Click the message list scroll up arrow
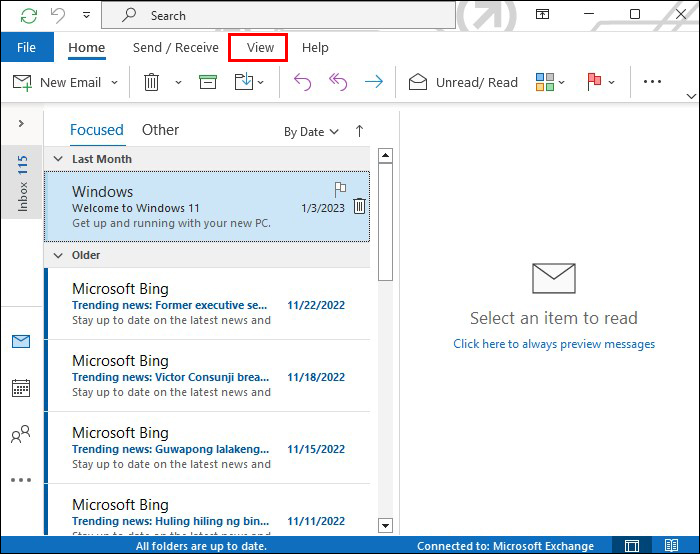Screen dimensions: 700x554 click(x=385, y=156)
